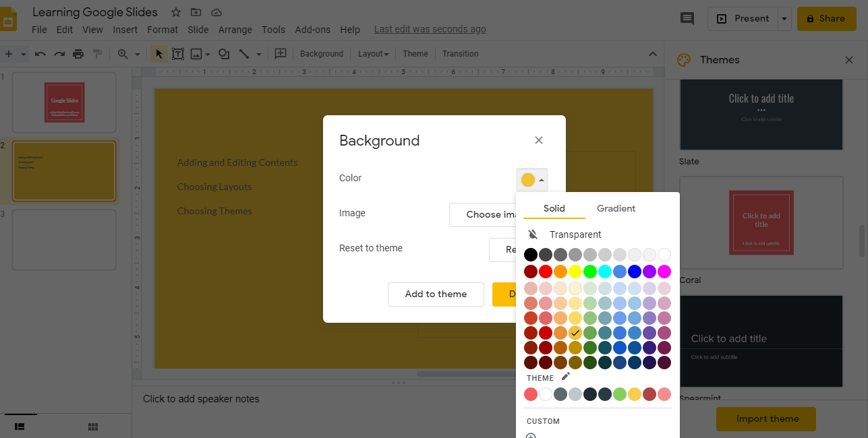Image resolution: width=868 pixels, height=438 pixels.
Task: Switch to the Gradient tab
Action: [x=616, y=208]
